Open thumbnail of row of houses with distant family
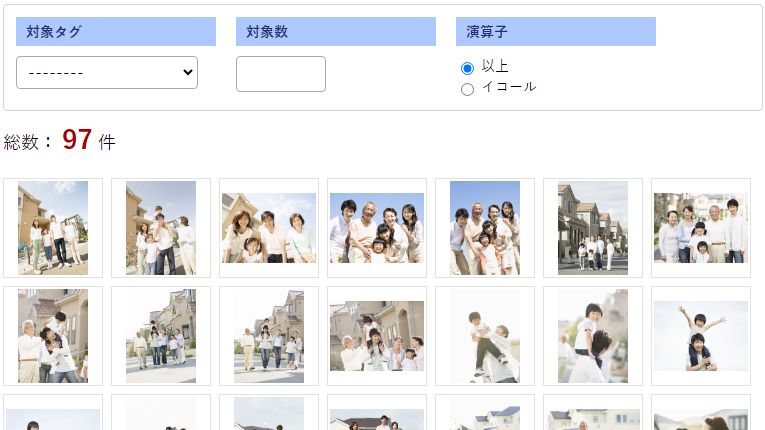 [593, 228]
